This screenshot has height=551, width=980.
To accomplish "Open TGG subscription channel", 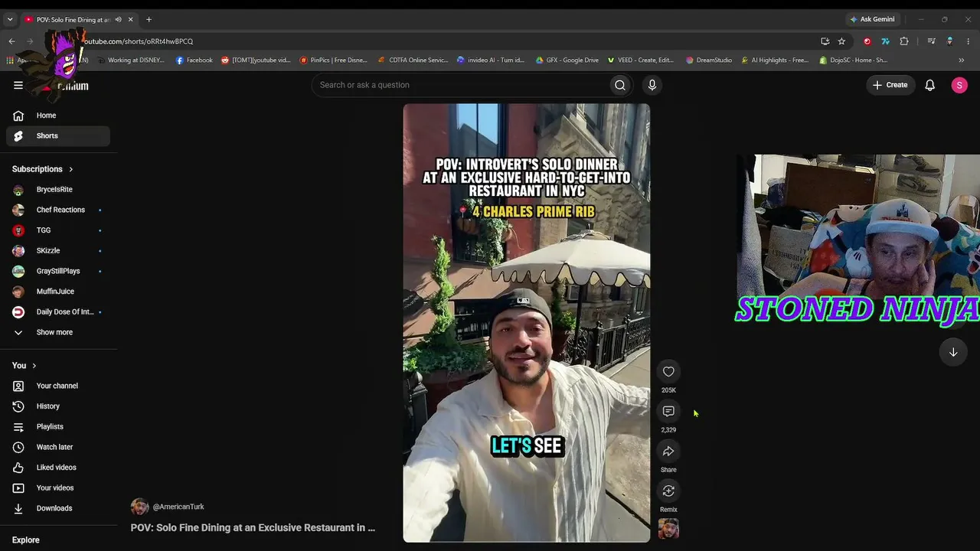I will point(58,230).
